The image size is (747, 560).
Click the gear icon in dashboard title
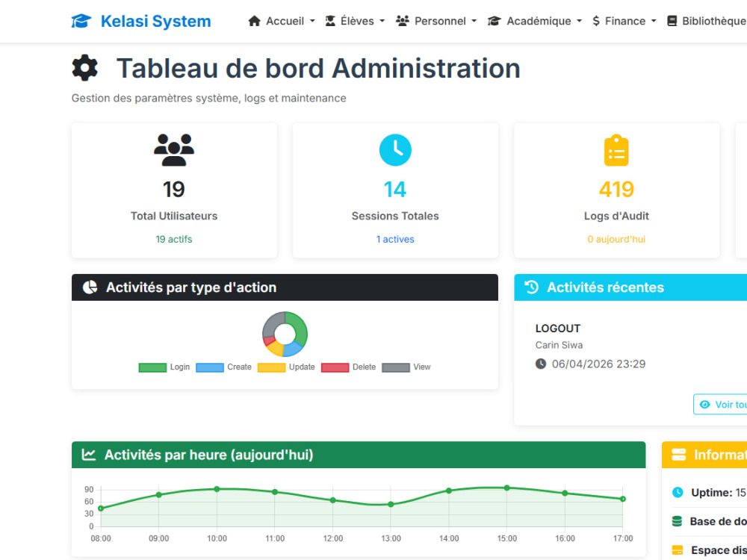(85, 68)
